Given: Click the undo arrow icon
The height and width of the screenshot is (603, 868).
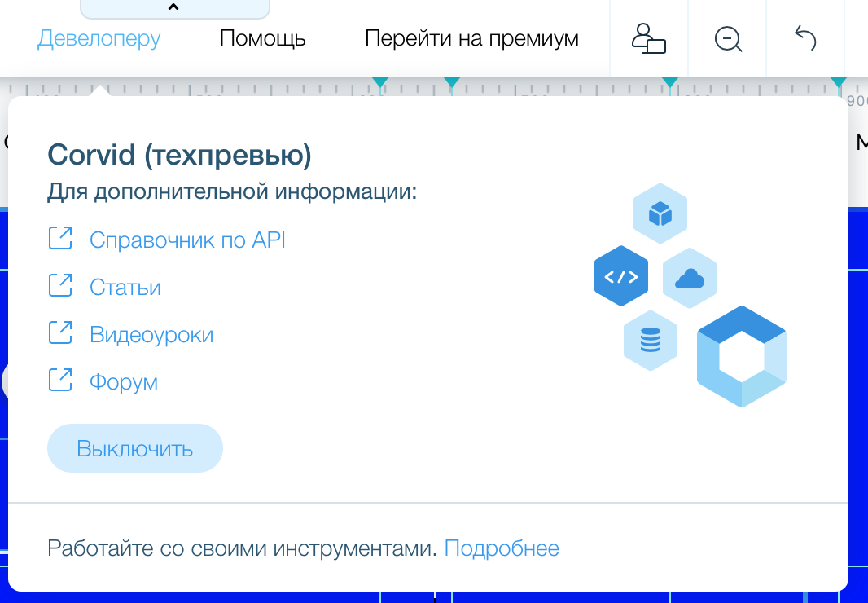Looking at the screenshot, I should (805, 39).
